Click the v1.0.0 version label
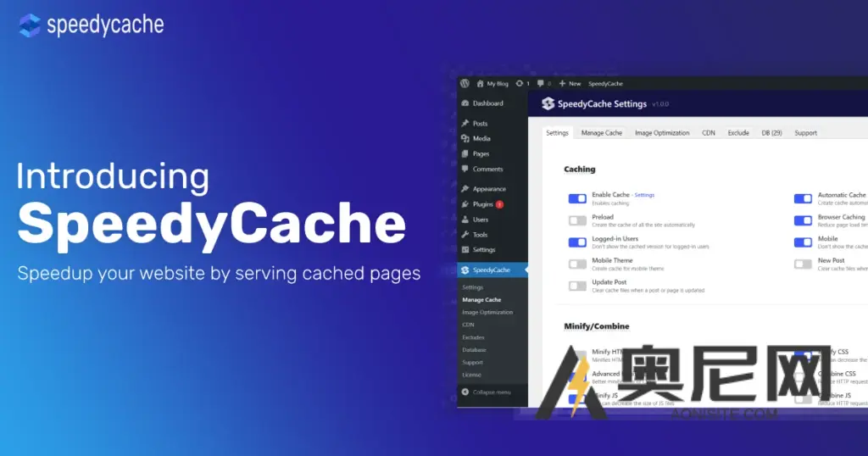Screen dimensions: 868x456 point(660,104)
